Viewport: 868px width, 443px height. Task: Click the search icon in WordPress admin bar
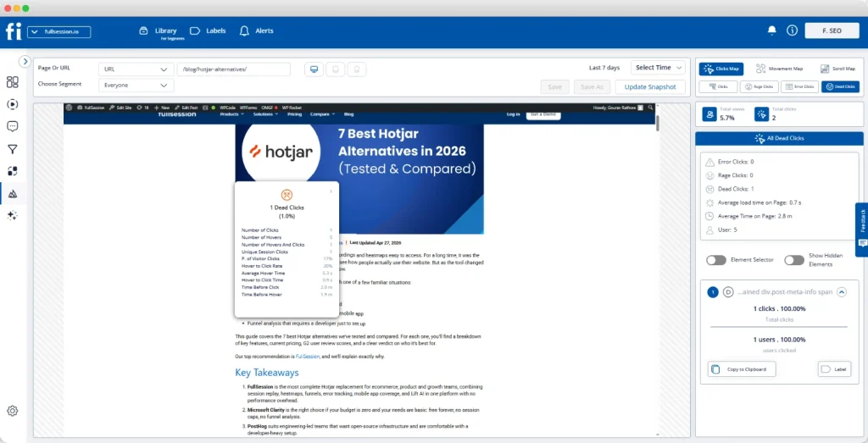(x=650, y=108)
